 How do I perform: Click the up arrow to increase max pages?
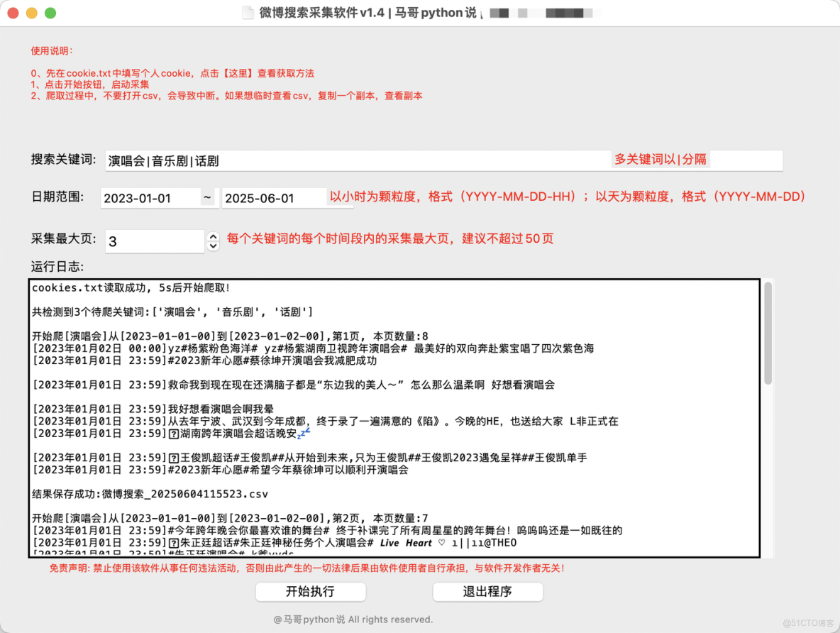coord(213,236)
